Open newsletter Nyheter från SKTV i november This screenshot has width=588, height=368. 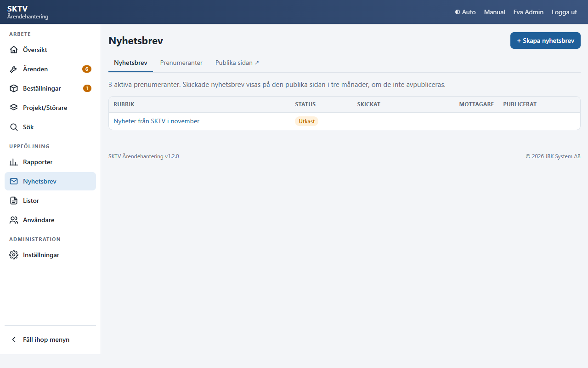pos(157,121)
